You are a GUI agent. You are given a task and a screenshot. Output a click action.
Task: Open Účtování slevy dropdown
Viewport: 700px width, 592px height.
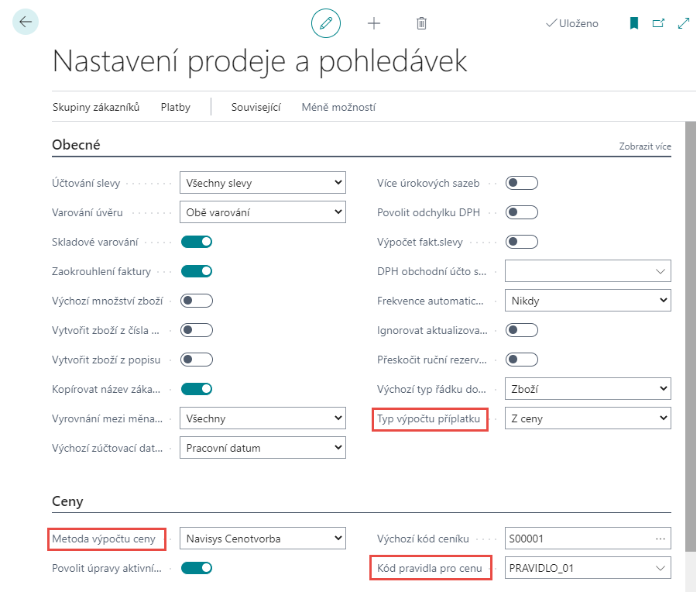click(262, 183)
